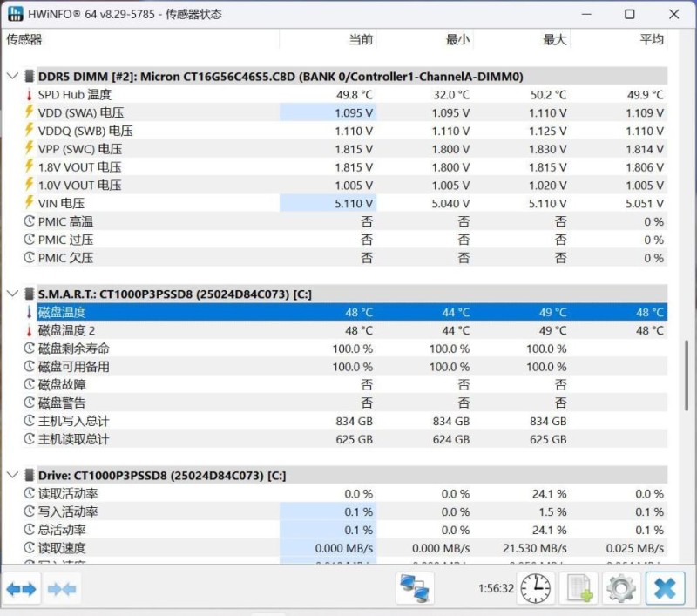The width and height of the screenshot is (697, 616).
Task: Select the 磁盘剩余寿命 row
Action: (x=73, y=349)
